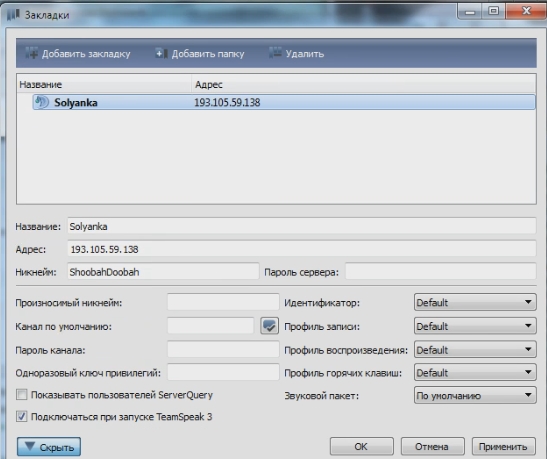
Task: Click the Добавить закладку bookmark icon
Action: (31, 53)
